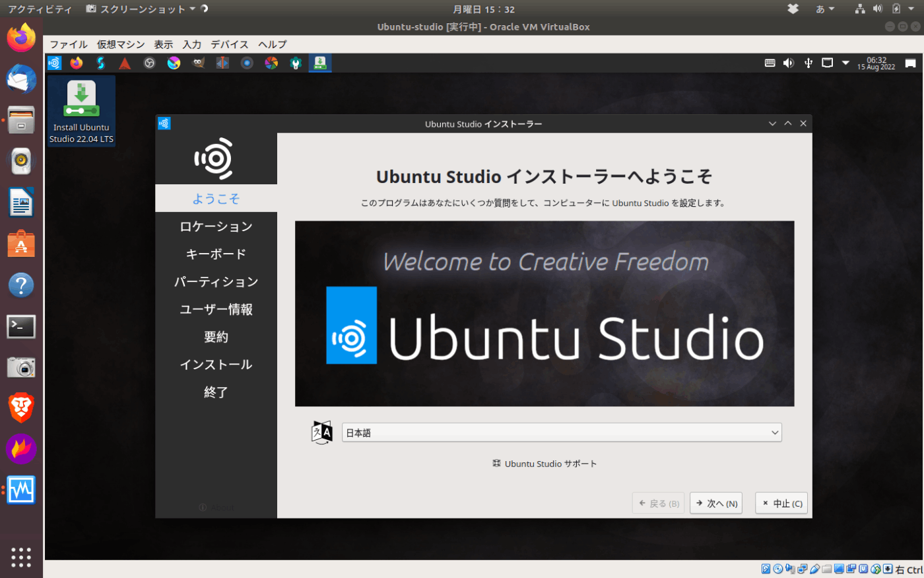Open the ヘルプ menu
924x578 pixels.
tap(272, 44)
